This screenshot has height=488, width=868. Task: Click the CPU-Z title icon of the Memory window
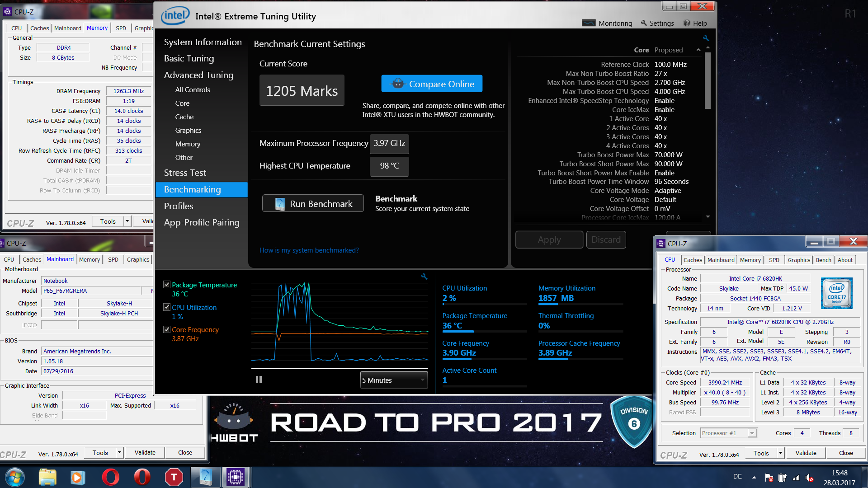8,12
